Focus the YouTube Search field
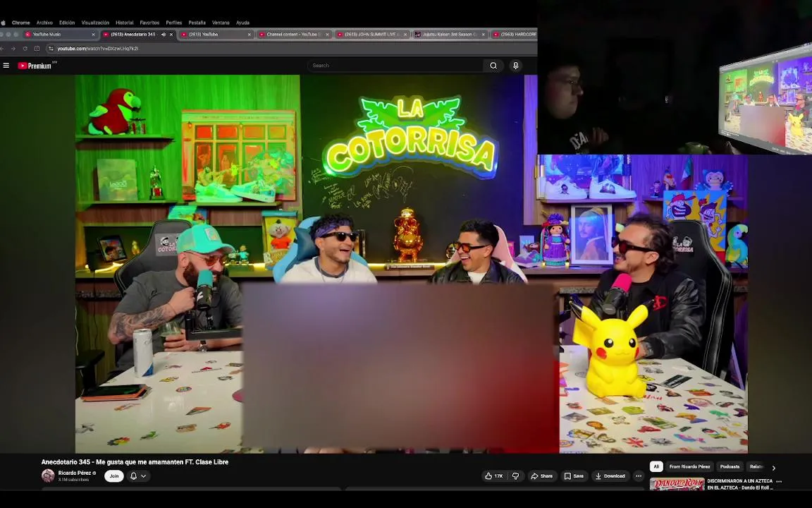 tap(396, 66)
